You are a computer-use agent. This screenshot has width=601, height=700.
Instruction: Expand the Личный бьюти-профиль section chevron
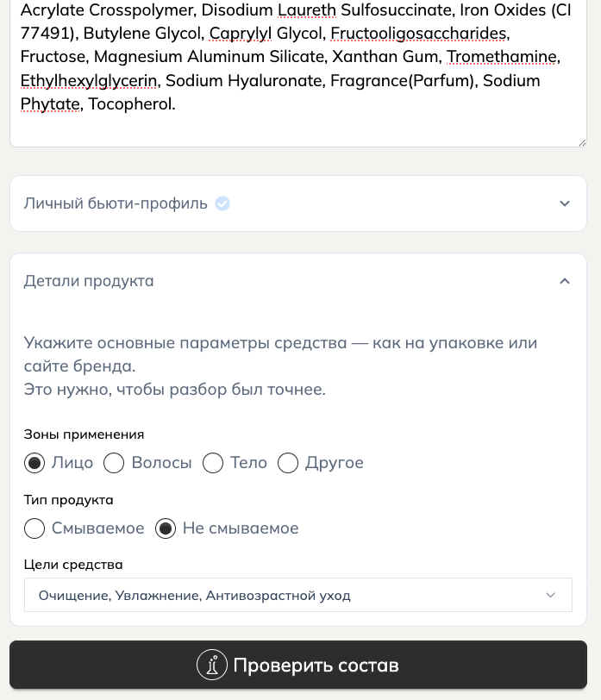pos(565,203)
